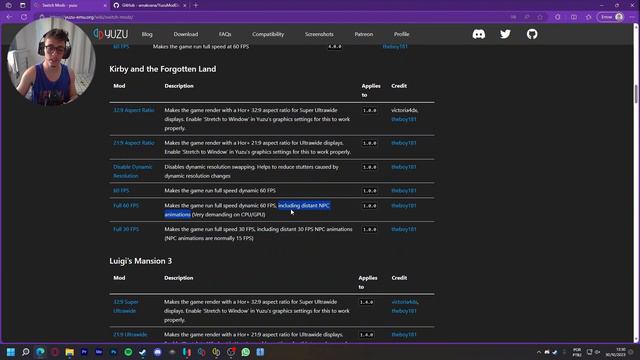Open Kirby's 60 FPS mod link

click(x=121, y=191)
